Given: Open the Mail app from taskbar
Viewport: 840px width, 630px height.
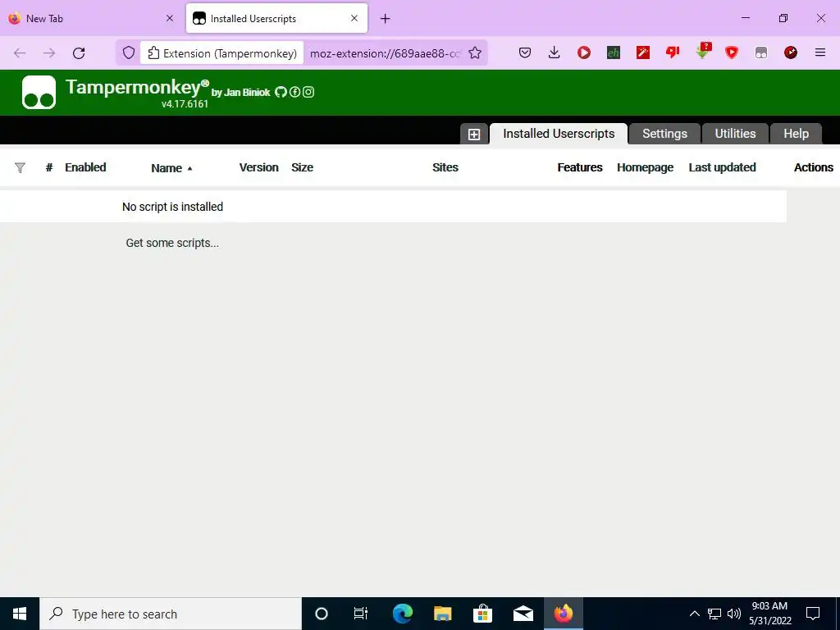Looking at the screenshot, I should coord(523,614).
